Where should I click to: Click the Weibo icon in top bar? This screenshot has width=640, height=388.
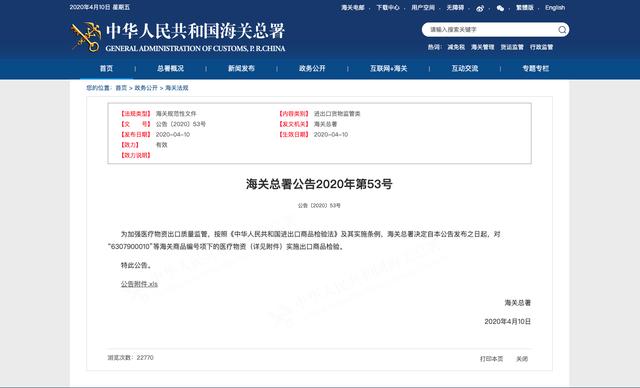tap(480, 8)
